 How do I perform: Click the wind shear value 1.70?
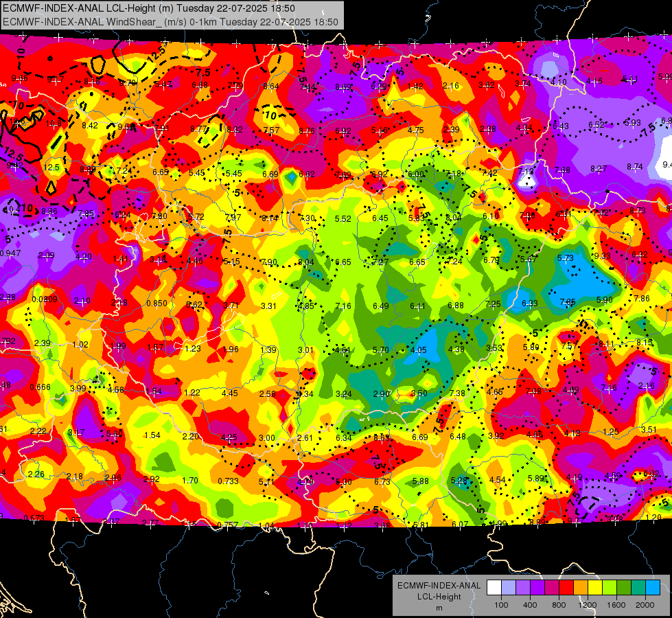pos(190,481)
